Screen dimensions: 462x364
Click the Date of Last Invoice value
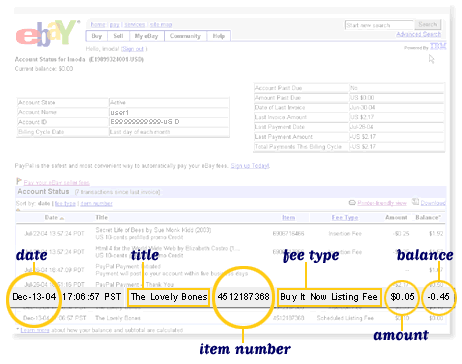(x=362, y=108)
